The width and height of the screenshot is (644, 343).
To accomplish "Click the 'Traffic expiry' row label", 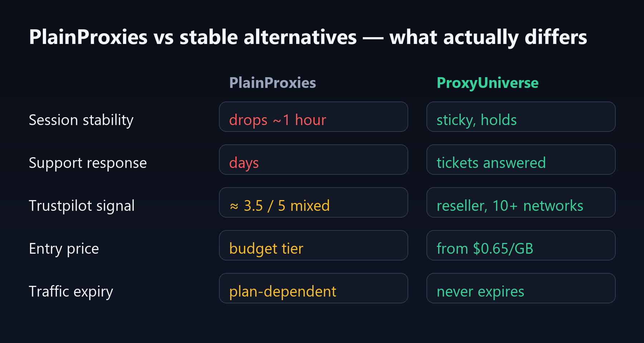I will [x=71, y=292].
